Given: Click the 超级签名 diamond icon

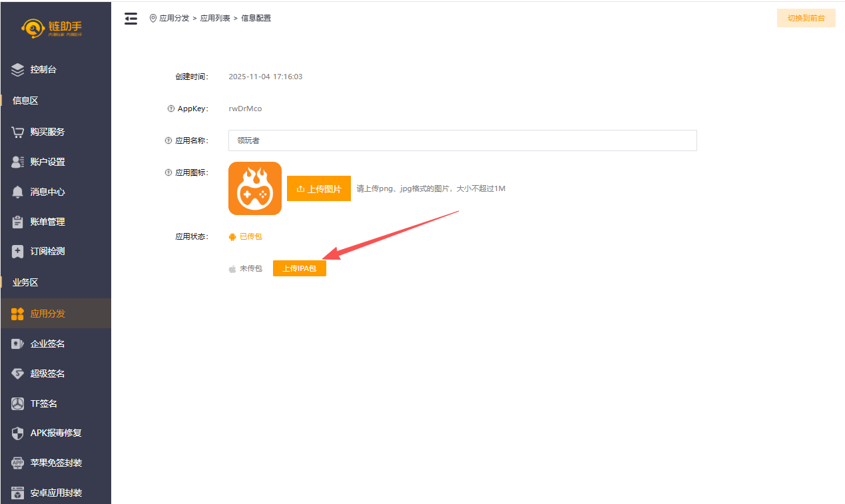Looking at the screenshot, I should coord(18,374).
